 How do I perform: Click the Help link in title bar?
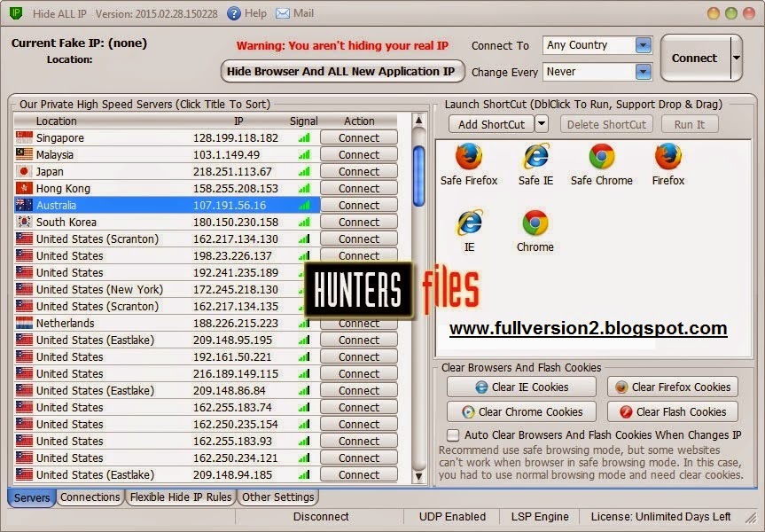coord(255,13)
